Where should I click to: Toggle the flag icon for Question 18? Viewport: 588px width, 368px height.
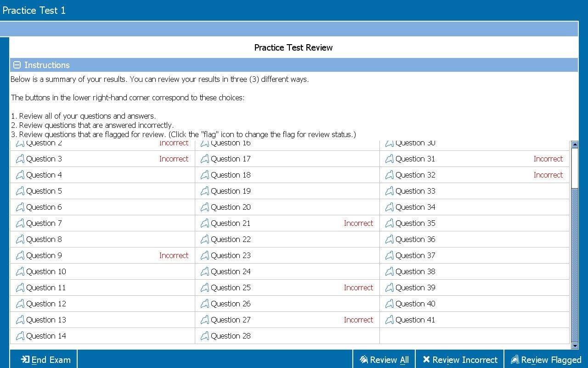click(x=204, y=175)
